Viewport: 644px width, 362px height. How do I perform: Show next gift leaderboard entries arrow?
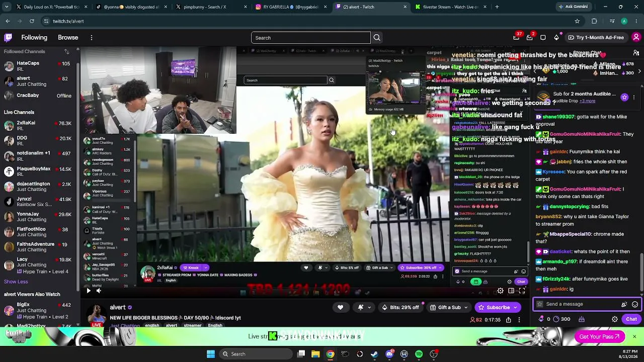(639, 72)
